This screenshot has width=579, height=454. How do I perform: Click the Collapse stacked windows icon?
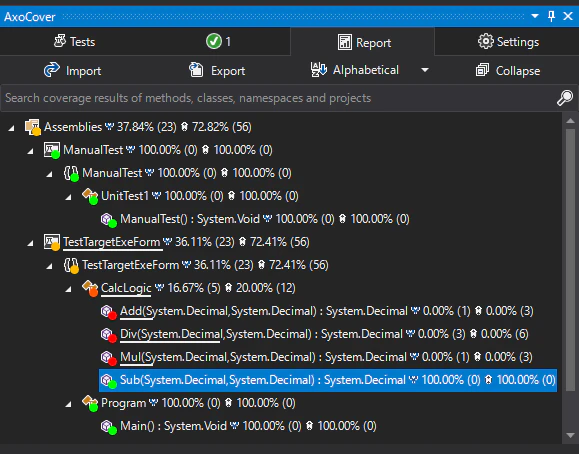tap(482, 69)
